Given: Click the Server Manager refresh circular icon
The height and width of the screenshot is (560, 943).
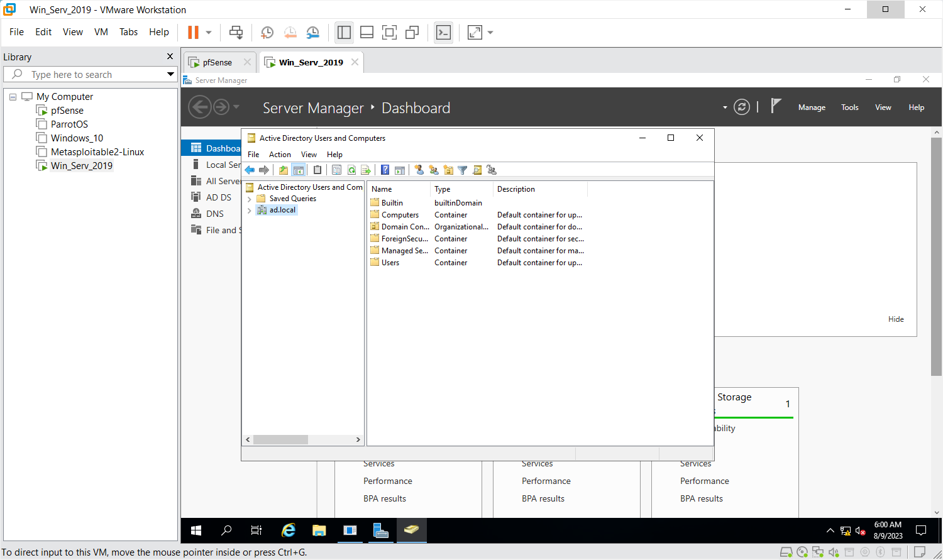Looking at the screenshot, I should 742,107.
